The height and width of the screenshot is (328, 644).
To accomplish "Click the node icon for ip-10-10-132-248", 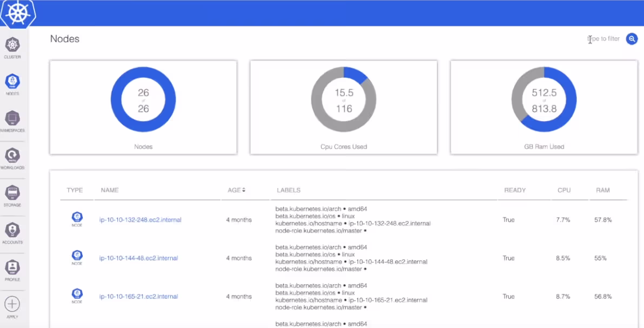I will [x=77, y=218].
